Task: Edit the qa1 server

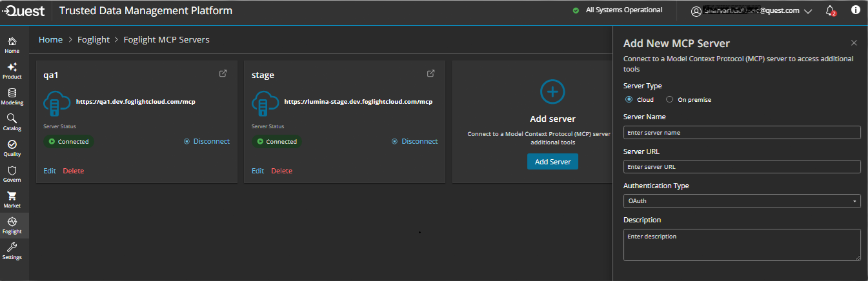Action: tap(50, 171)
